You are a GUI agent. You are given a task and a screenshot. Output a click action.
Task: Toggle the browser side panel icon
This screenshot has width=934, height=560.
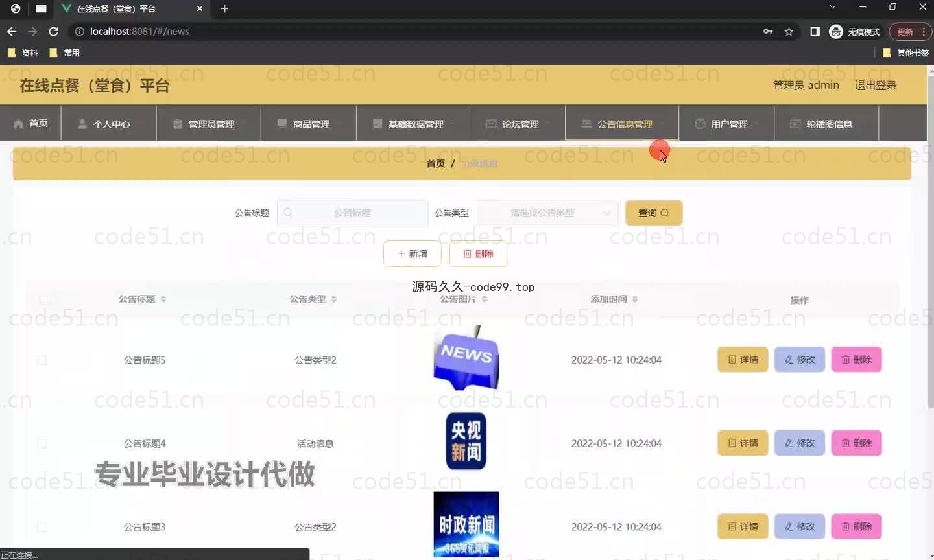tap(815, 31)
